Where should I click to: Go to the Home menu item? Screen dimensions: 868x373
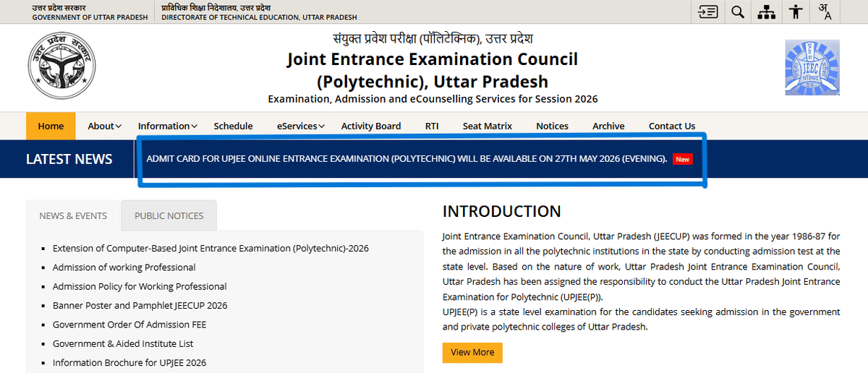[51, 126]
